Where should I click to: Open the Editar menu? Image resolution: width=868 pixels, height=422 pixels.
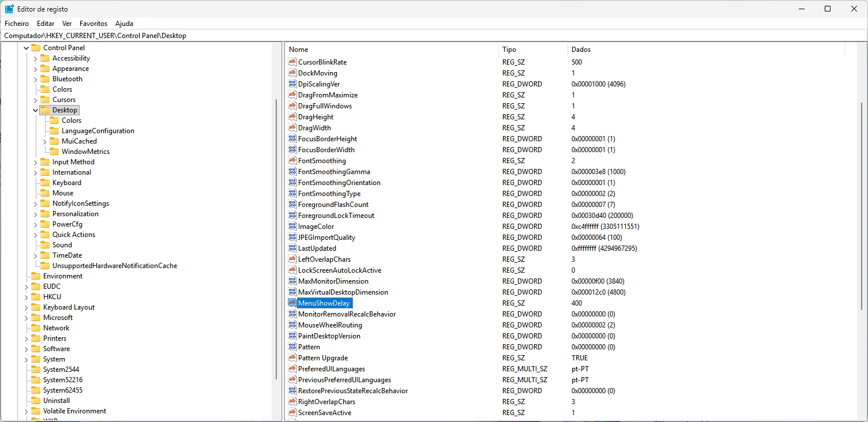(45, 23)
